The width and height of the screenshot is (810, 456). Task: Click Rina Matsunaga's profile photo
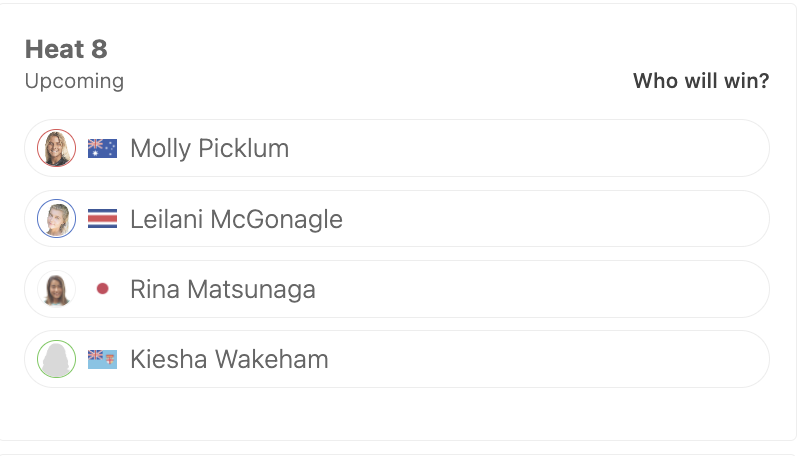point(56,289)
